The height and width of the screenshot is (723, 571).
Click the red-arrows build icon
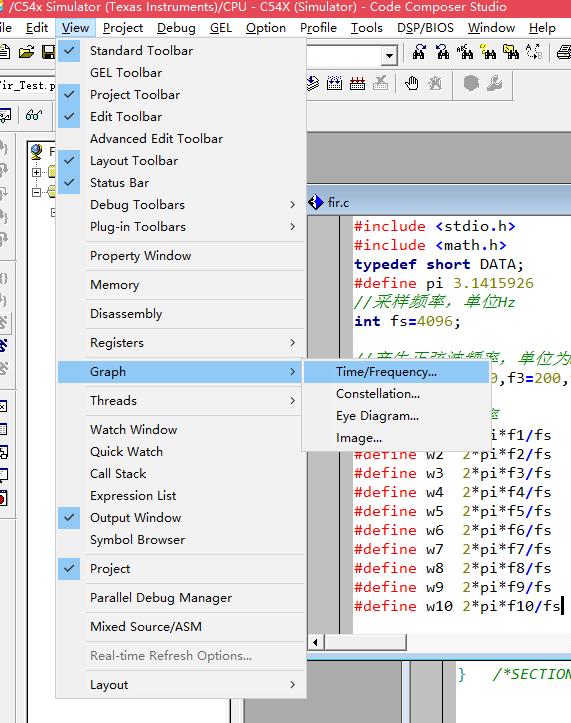pyautogui.click(x=357, y=83)
